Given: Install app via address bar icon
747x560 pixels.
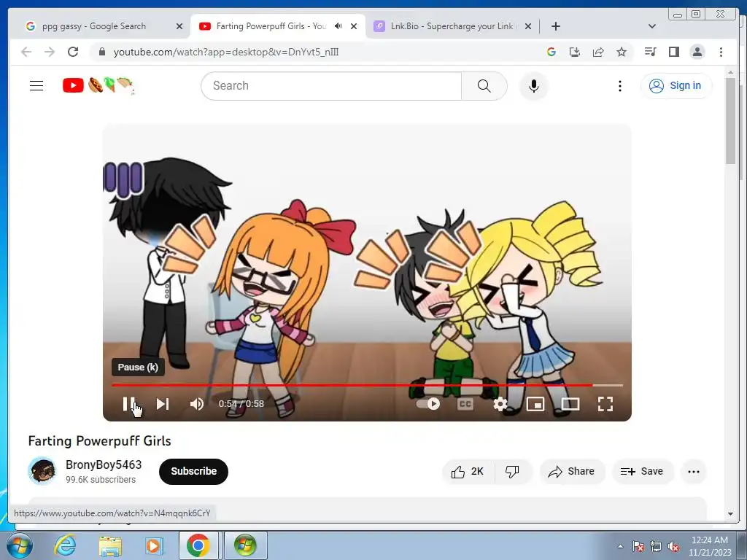Looking at the screenshot, I should point(575,52).
